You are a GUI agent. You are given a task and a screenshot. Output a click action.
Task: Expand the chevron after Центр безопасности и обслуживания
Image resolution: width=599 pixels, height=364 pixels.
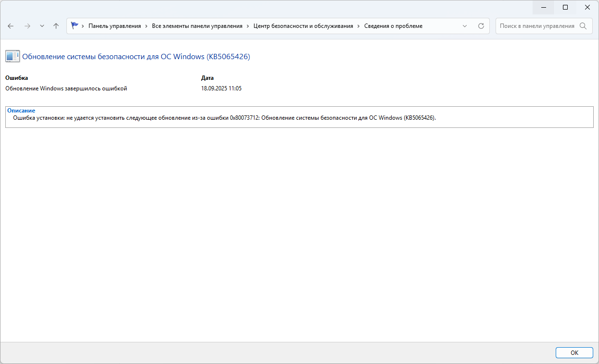(x=358, y=26)
